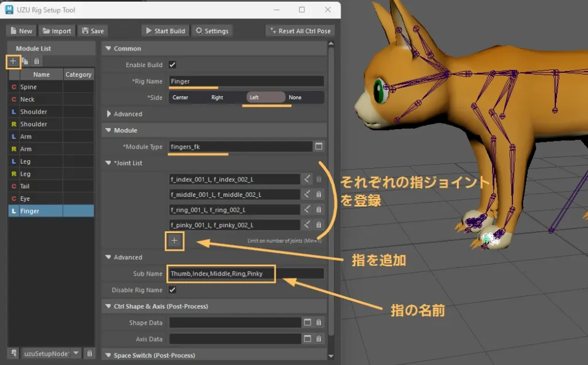
Task: Select the R Shoulder module
Action: (x=51, y=123)
